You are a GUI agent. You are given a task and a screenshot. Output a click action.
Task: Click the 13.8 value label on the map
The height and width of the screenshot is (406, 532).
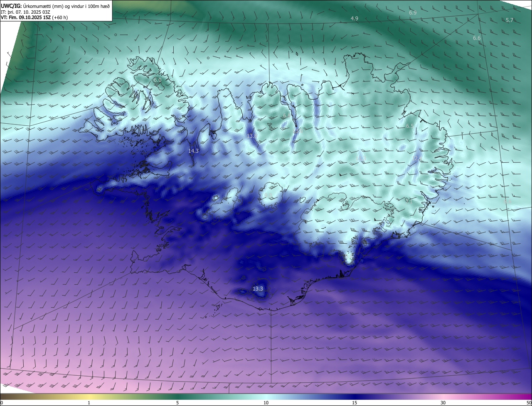[252, 136]
